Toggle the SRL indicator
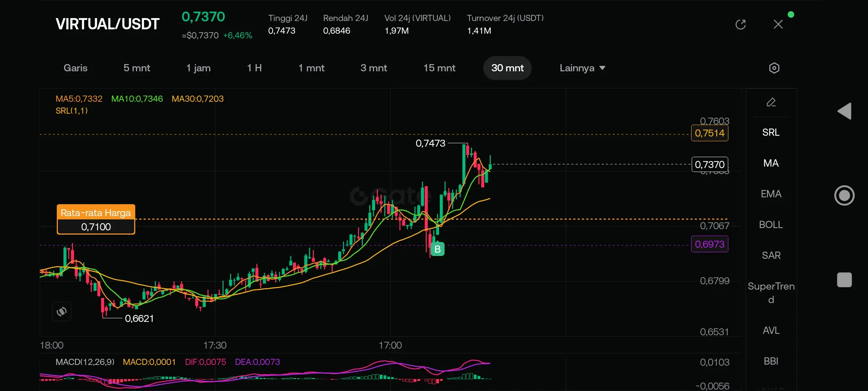This screenshot has width=868, height=391. 771,133
